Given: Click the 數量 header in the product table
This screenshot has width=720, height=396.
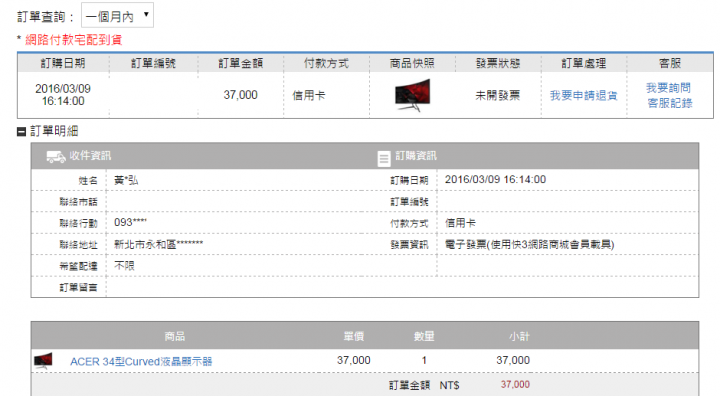Looking at the screenshot, I should [x=424, y=336].
